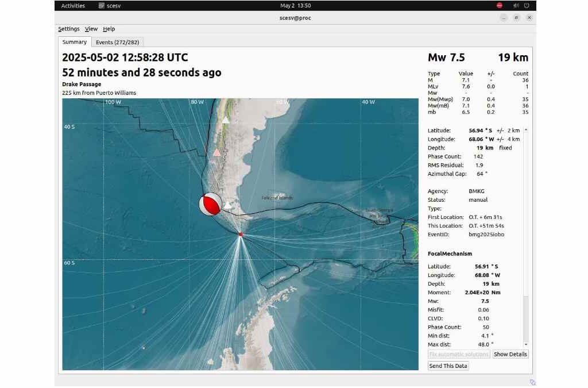The height and width of the screenshot is (388, 588).
Task: Click the origin time 2025-05-02 12:58:28 UTC
Action: tap(125, 57)
